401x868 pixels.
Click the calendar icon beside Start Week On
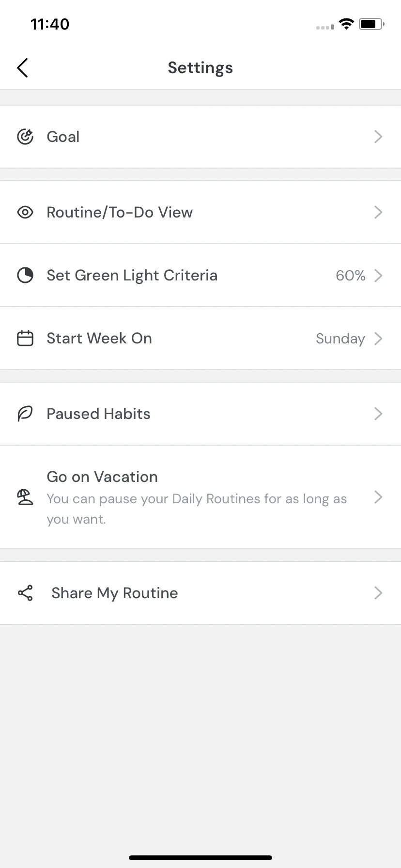click(25, 338)
